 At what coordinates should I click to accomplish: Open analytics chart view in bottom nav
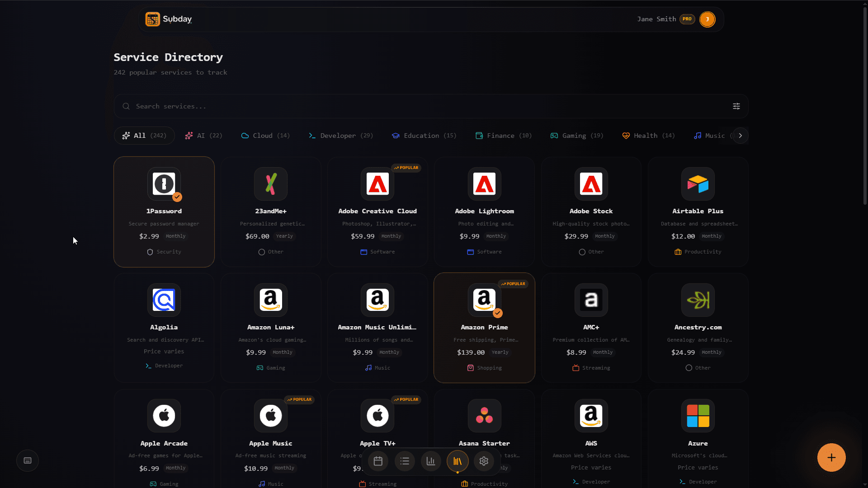point(431,461)
